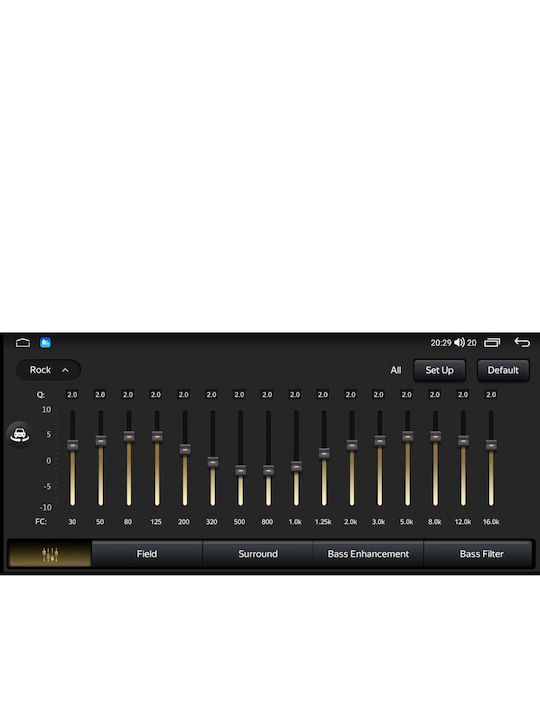Open the blue app icon in status bar

click(x=45, y=343)
